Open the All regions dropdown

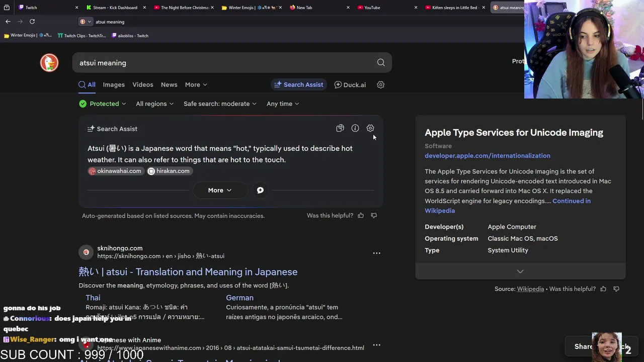click(154, 104)
